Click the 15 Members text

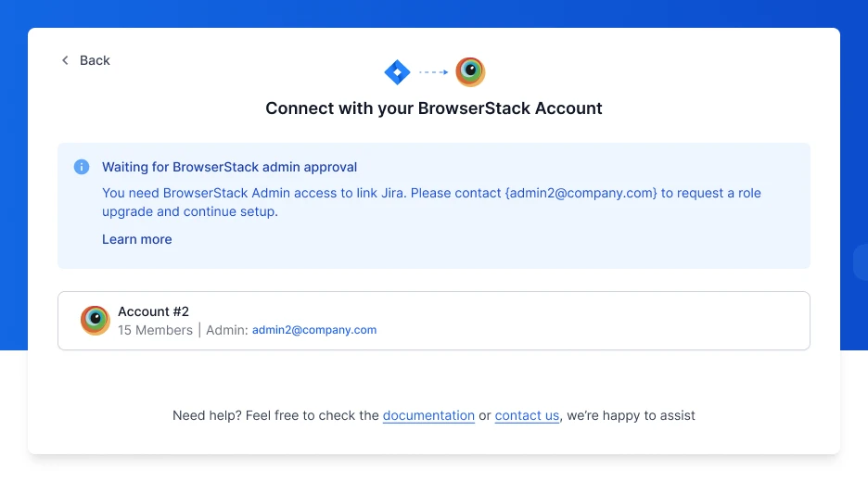[155, 330]
